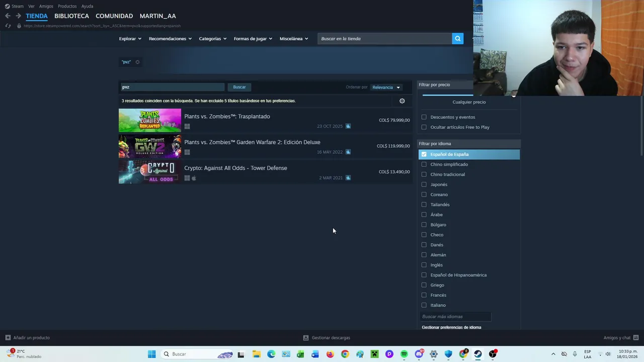Open MARTIN_AA profile tab
Screen dimensions: 644x362
157,16
